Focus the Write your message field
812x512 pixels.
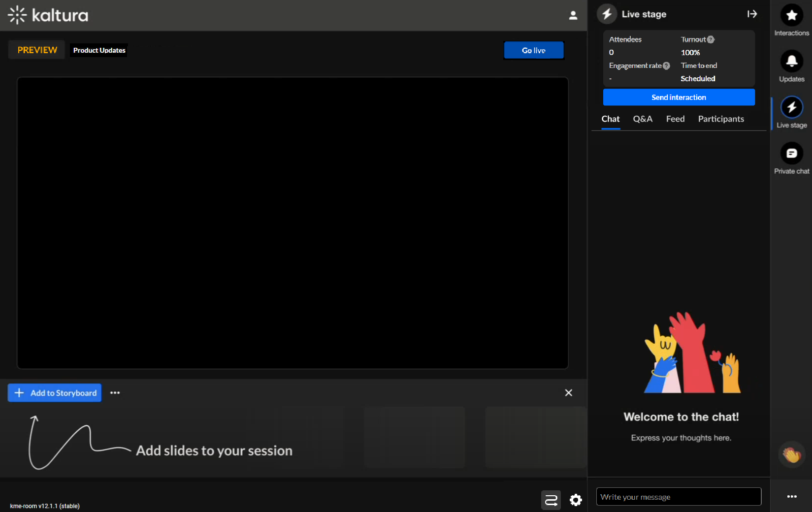679,497
